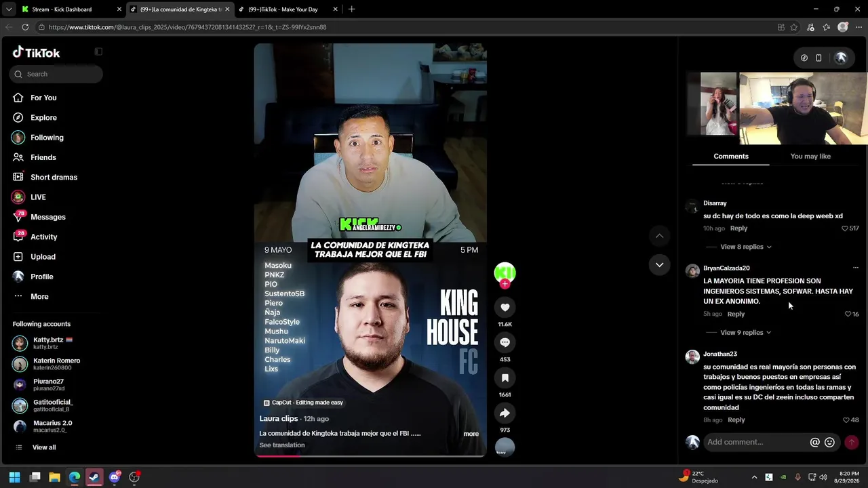Open Discord from taskbar
The width and height of the screenshot is (868, 488).
[x=115, y=477]
